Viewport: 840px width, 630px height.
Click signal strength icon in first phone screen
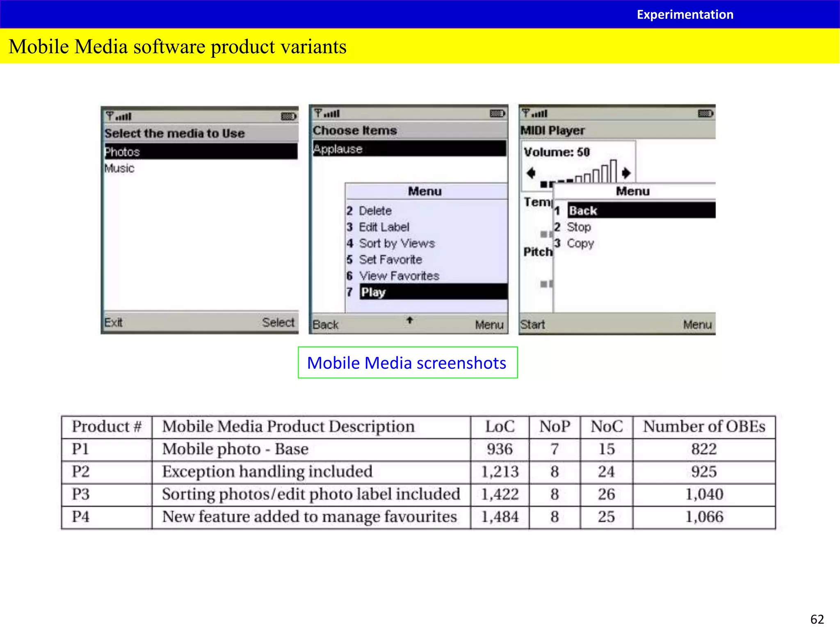(x=119, y=116)
